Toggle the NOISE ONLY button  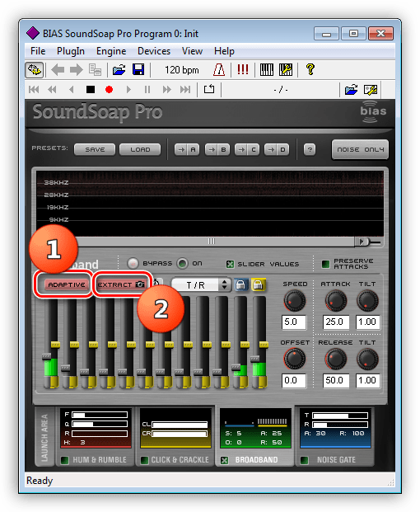(360, 149)
